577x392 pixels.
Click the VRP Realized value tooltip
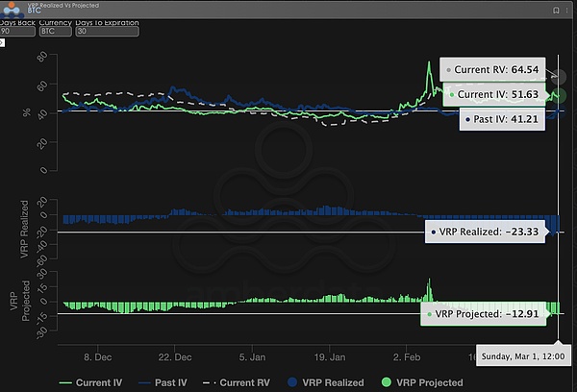click(x=487, y=232)
